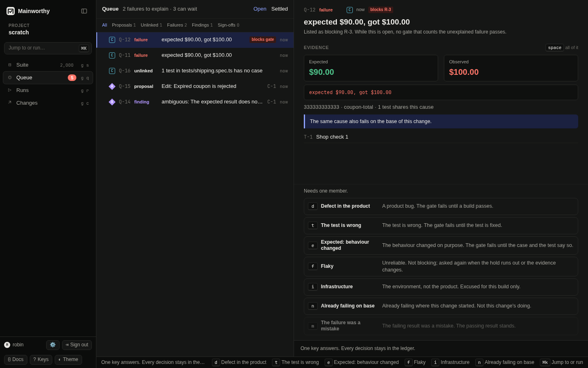Click the Suite icon in sidebar
The height and width of the screenshot is (368, 588).
[10, 65]
